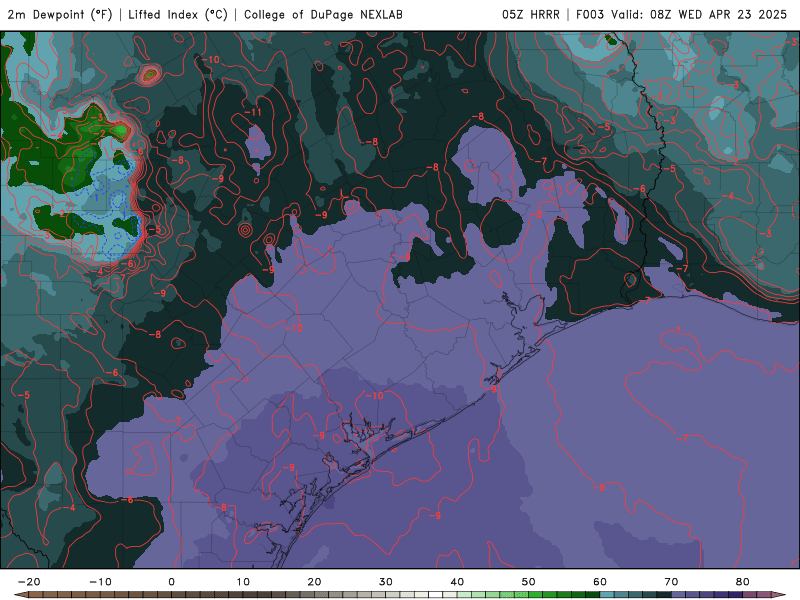Click the "College of DuPage NEXLAB" label
This screenshot has height=600, width=800.
point(323,14)
